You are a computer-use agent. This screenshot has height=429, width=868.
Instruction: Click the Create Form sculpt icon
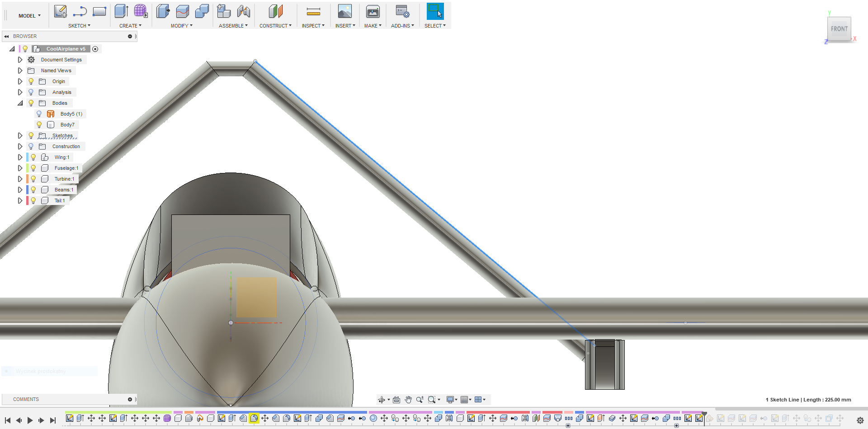pyautogui.click(x=141, y=11)
